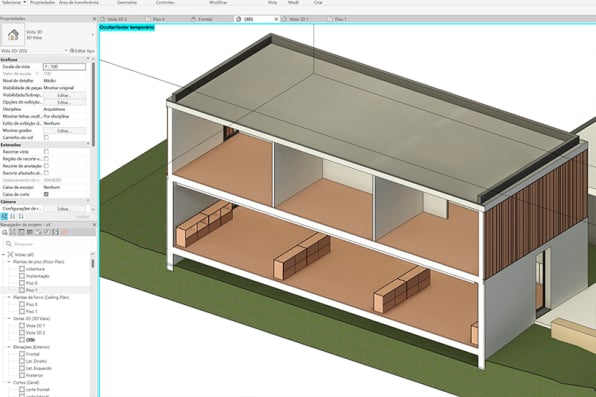Click the view icon next to Piso 0 floor plan

22,283
